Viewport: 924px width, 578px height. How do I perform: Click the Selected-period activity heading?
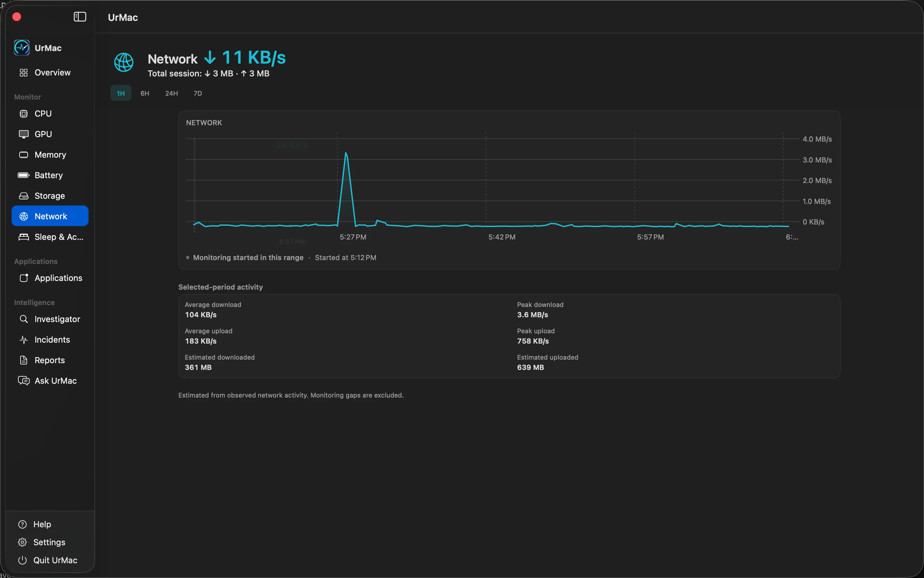(x=221, y=287)
